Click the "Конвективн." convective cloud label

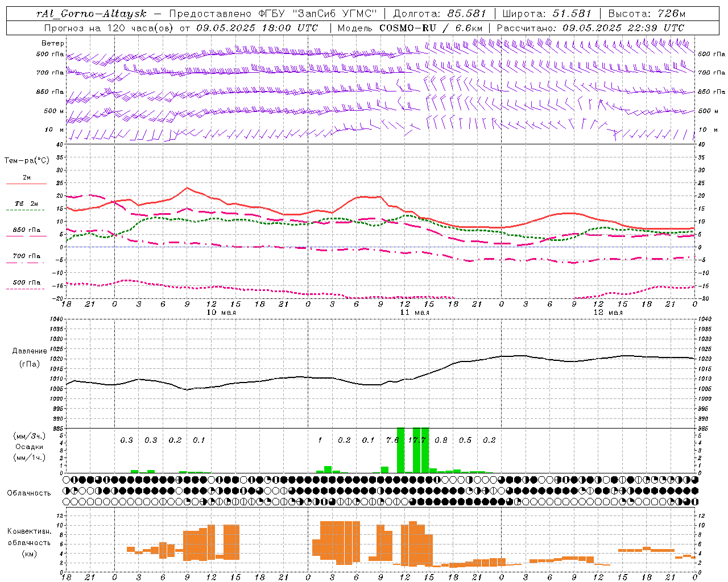coord(29,531)
